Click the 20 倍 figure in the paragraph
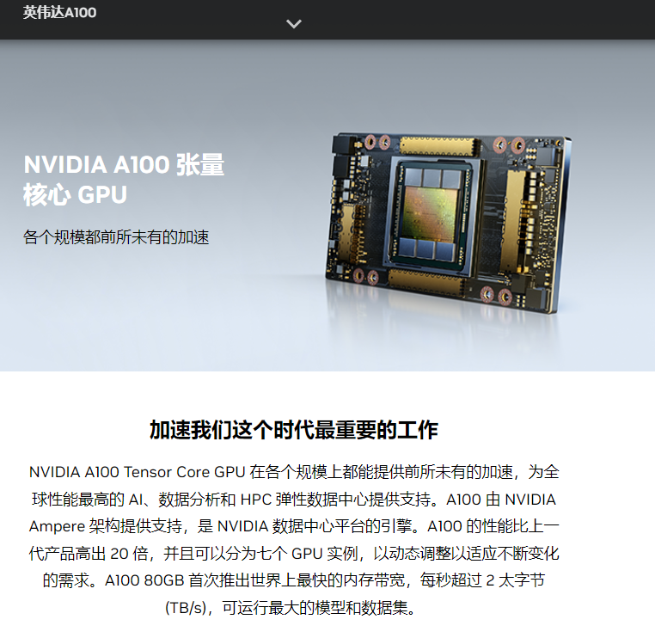Screen dimensions: 655x644 pos(130,554)
